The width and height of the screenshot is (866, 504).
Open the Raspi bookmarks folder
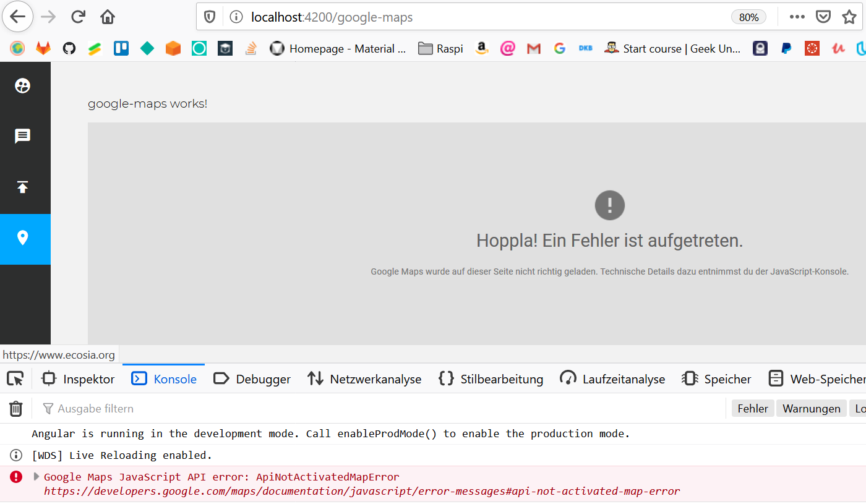(x=440, y=48)
